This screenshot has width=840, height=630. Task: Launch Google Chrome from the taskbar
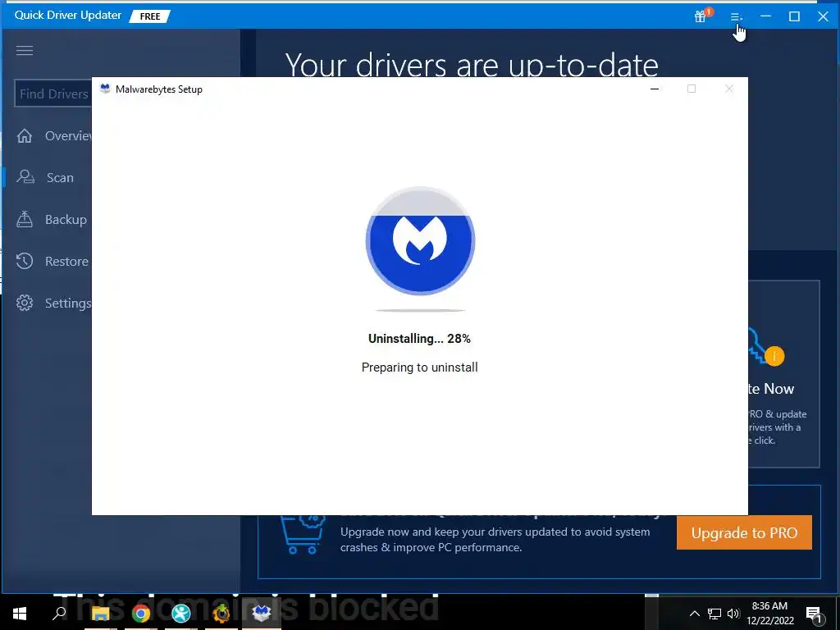141,614
